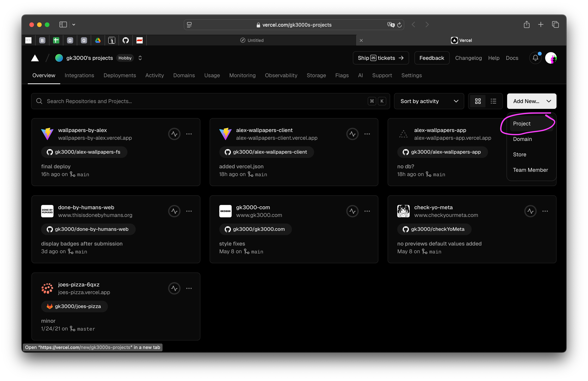Viewport: 588px width, 381px height.
Task: Go to the Deployments tab
Action: tap(119, 75)
